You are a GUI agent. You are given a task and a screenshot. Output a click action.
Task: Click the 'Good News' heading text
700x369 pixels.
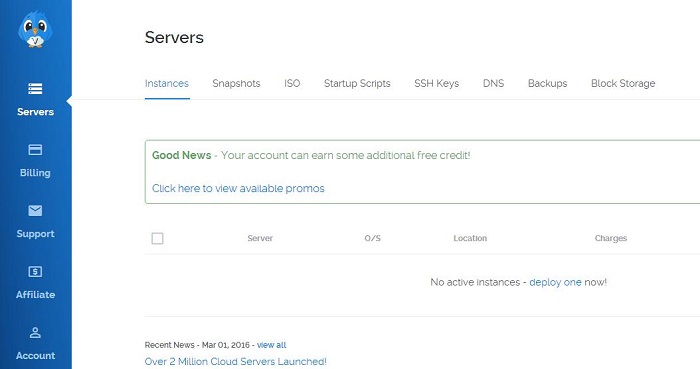(182, 155)
